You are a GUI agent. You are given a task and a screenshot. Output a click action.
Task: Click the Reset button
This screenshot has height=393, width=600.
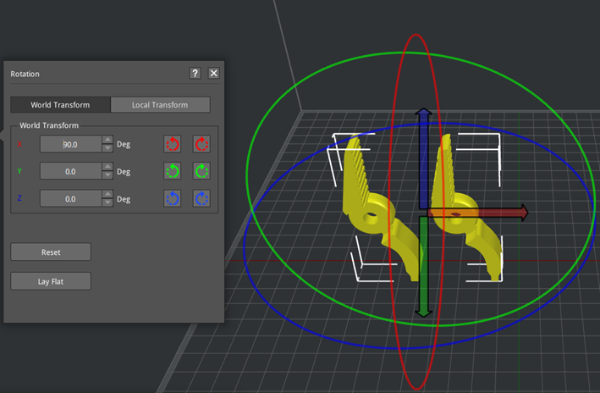coord(51,252)
